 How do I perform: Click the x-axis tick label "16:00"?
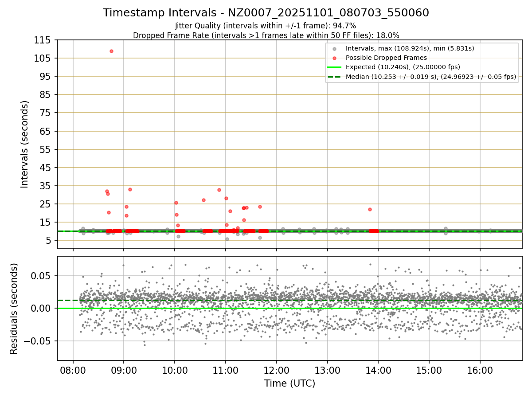480,370
